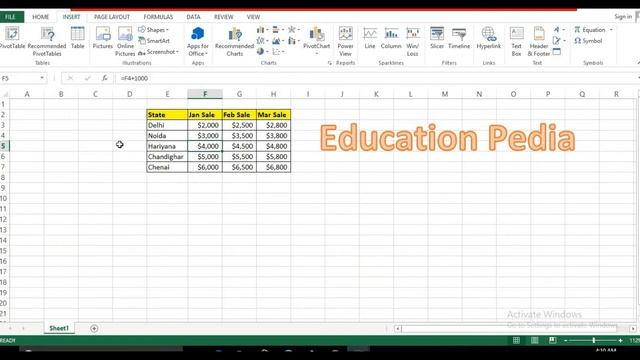Open the Charts dialog launcher
Screen dimensions: 640x360
click(x=330, y=63)
